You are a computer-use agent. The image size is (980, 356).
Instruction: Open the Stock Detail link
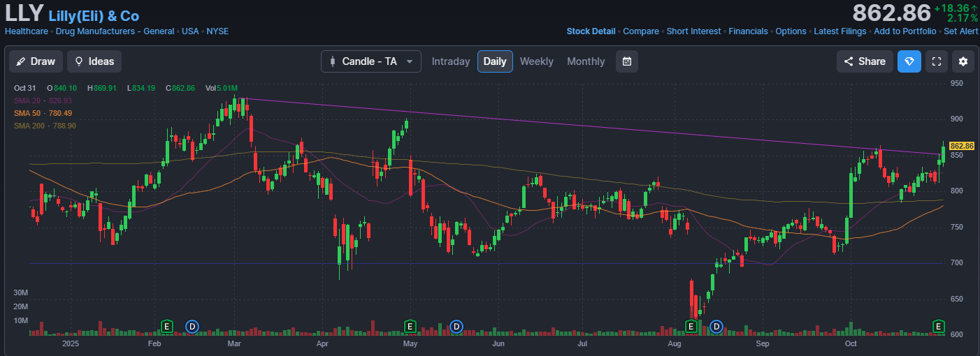[591, 31]
